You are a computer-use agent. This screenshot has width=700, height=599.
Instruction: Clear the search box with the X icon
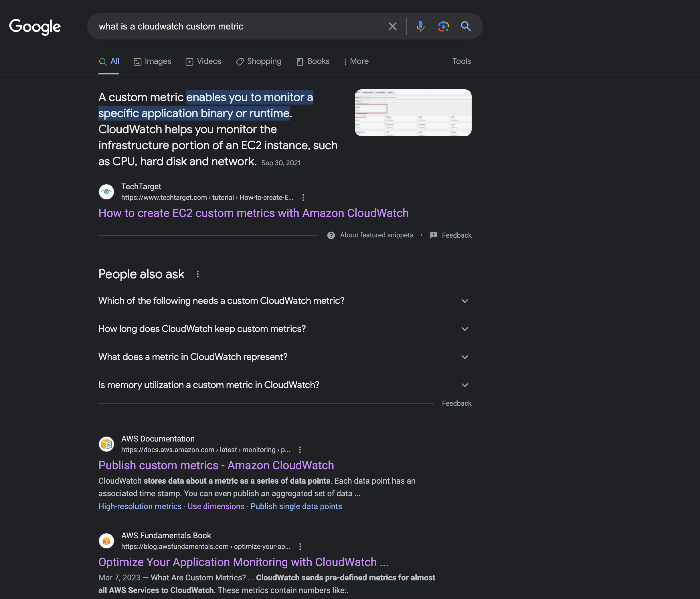tap(392, 26)
